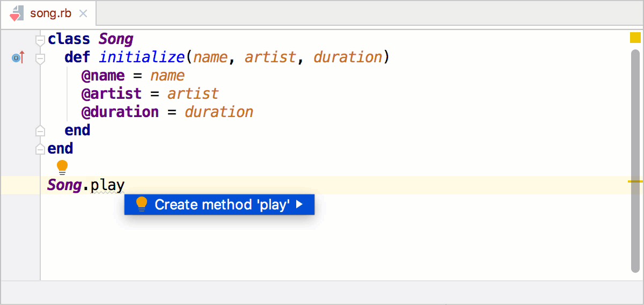Close the song.rb editor tab

point(83,13)
